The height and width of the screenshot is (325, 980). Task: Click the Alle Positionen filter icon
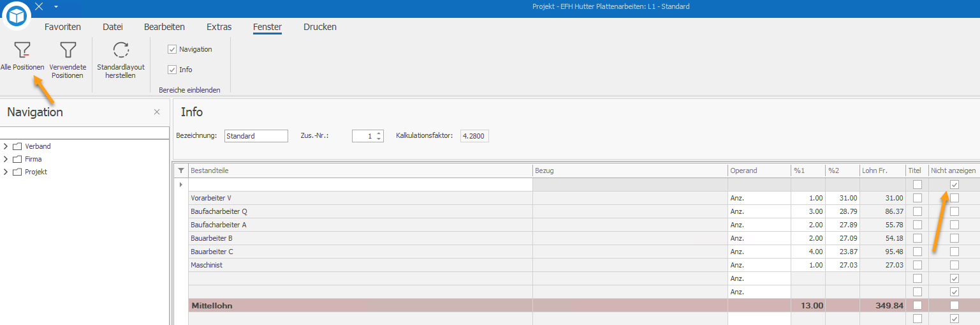[22, 50]
